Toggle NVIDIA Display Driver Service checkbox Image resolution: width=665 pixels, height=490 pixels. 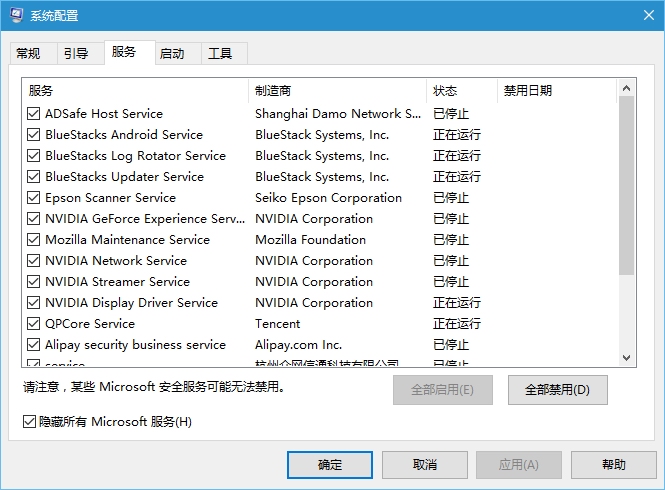(34, 302)
